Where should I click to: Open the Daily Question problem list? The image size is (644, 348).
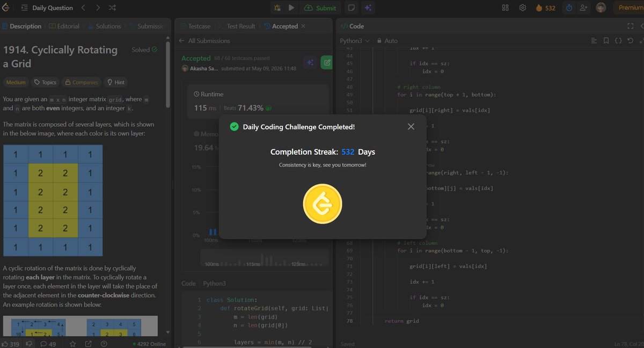(x=47, y=8)
